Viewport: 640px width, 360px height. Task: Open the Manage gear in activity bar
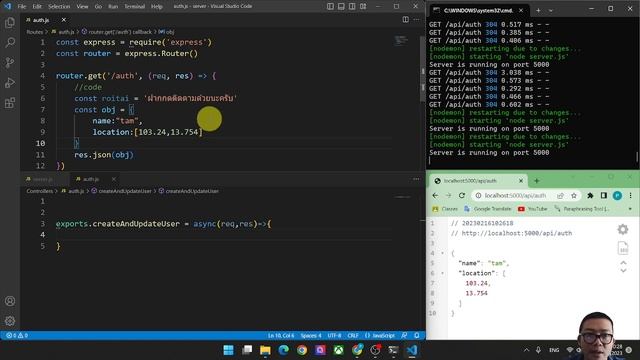point(10,321)
